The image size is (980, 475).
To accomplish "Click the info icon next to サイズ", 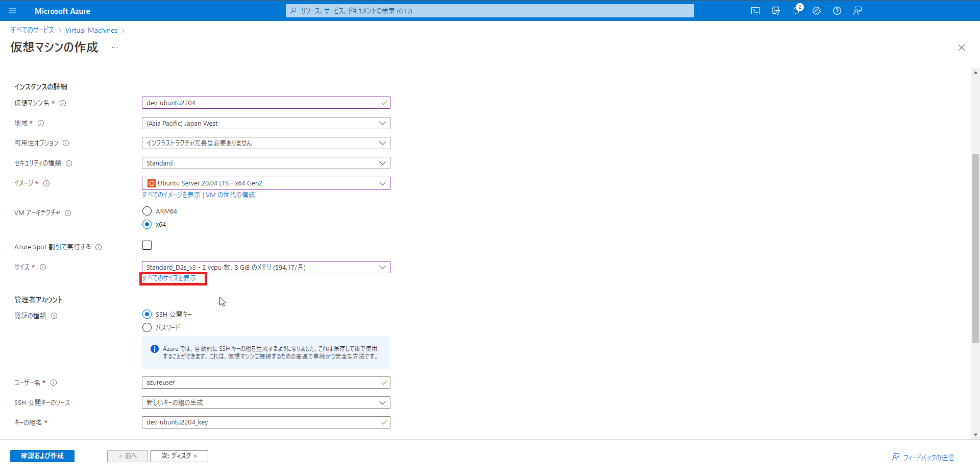I will point(43,267).
